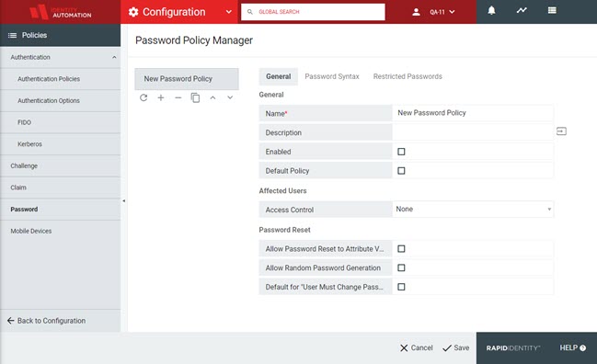Toggle the Default Policy checkbox

coord(401,171)
